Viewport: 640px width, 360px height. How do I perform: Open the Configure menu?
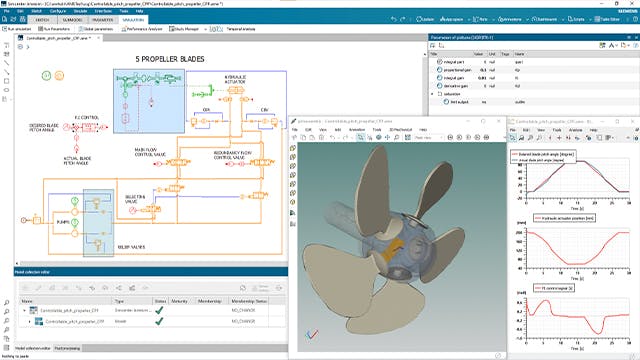[58, 11]
